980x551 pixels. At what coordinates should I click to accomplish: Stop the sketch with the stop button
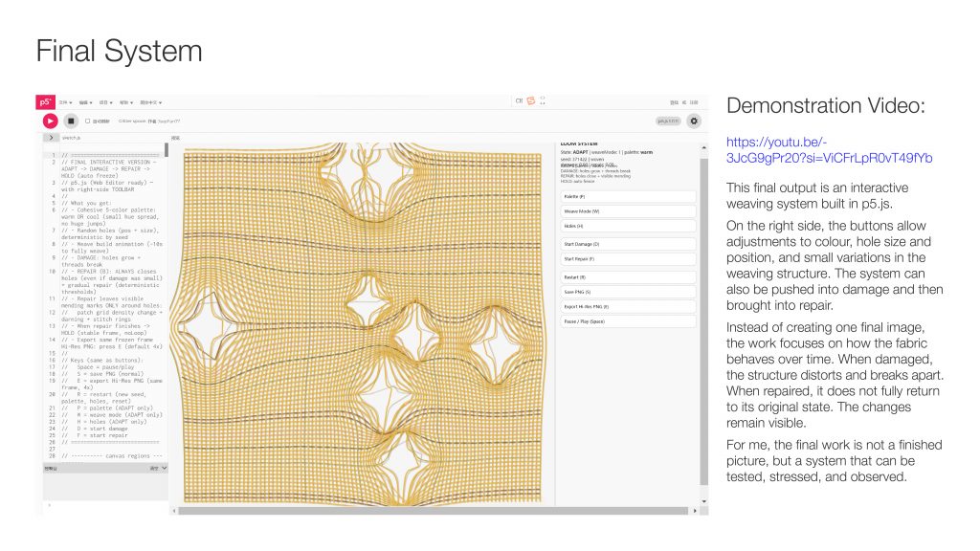tap(70, 121)
